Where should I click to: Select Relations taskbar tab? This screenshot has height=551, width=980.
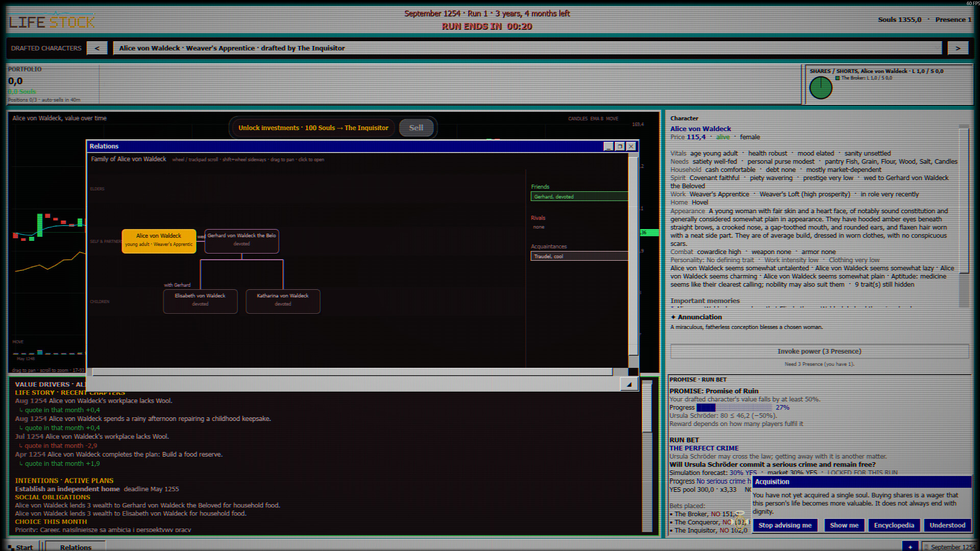click(x=76, y=547)
